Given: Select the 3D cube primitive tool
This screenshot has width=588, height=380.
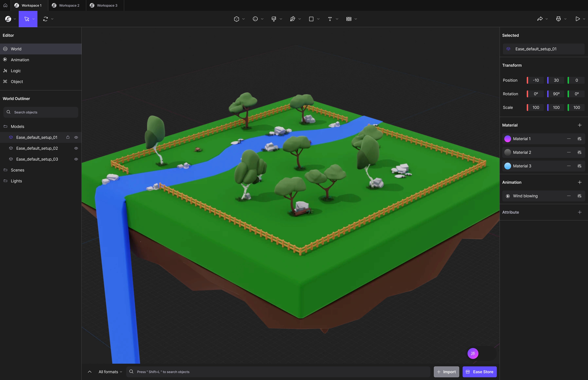Looking at the screenshot, I should tap(236, 19).
